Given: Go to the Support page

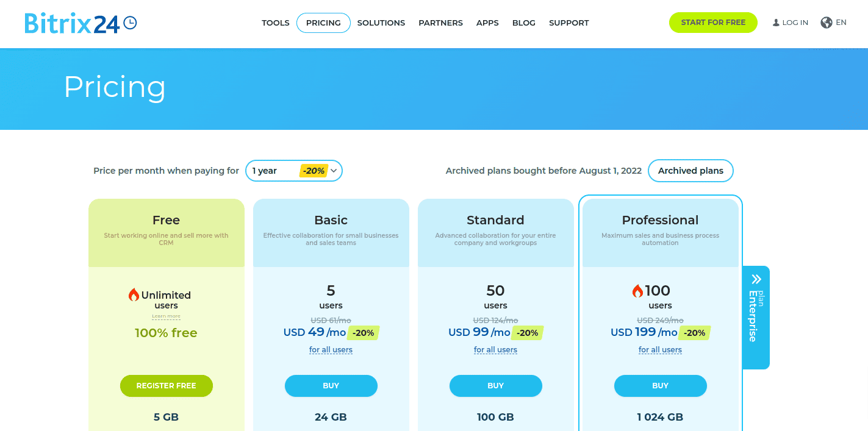Looking at the screenshot, I should (x=569, y=23).
